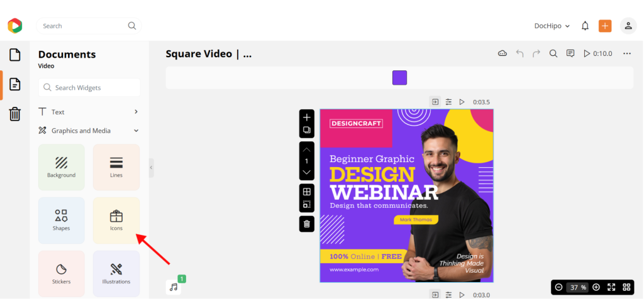Screen dimensions: 644x299
Task: Open the Stickers widget tile
Action: coord(61,274)
